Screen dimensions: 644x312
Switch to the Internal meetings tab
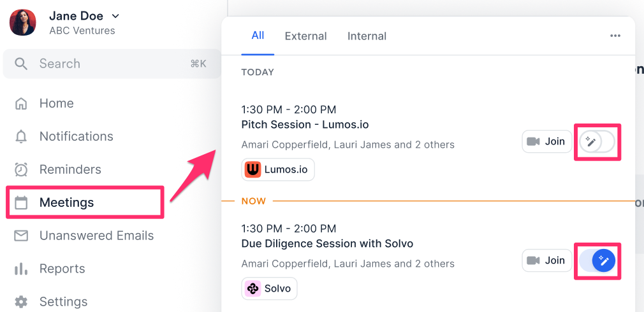click(367, 36)
